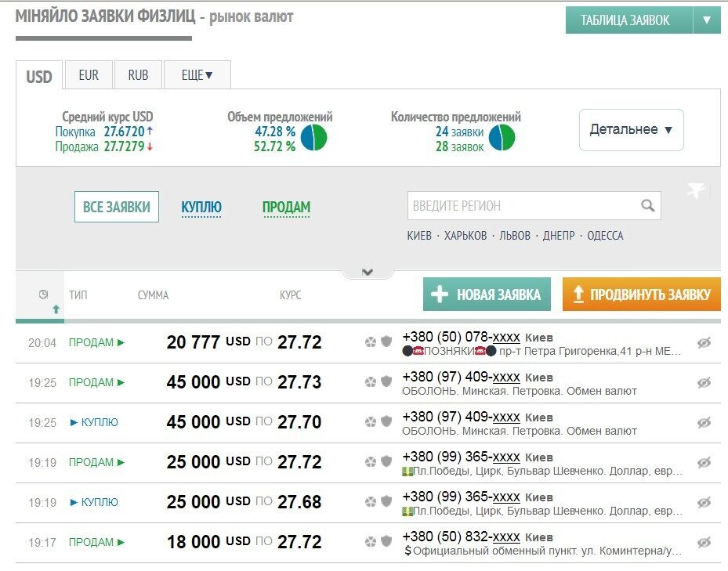Click the search magnifier in region field
The width and height of the screenshot is (728, 571).
click(x=647, y=206)
